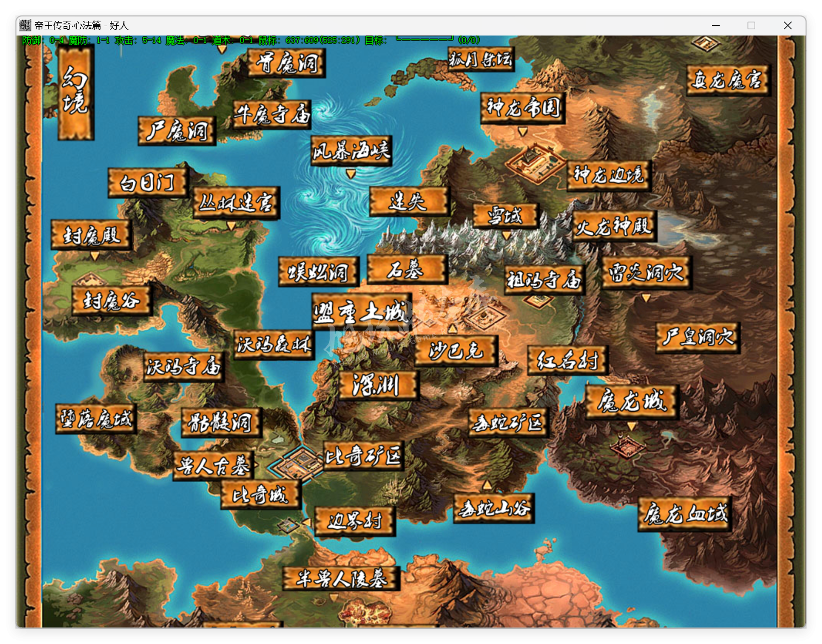Select the 比奇城 location sign
The width and height of the screenshot is (822, 644).
pyautogui.click(x=261, y=495)
